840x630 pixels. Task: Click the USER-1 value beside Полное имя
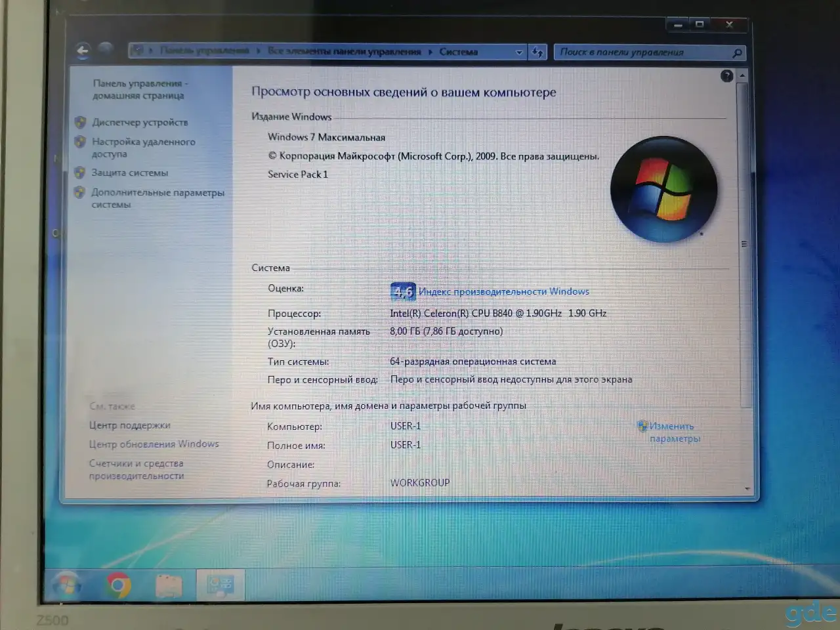406,445
